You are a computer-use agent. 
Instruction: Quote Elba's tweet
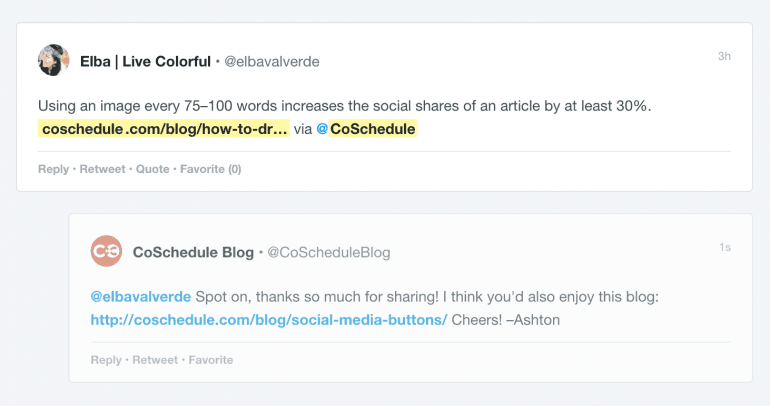click(x=152, y=169)
